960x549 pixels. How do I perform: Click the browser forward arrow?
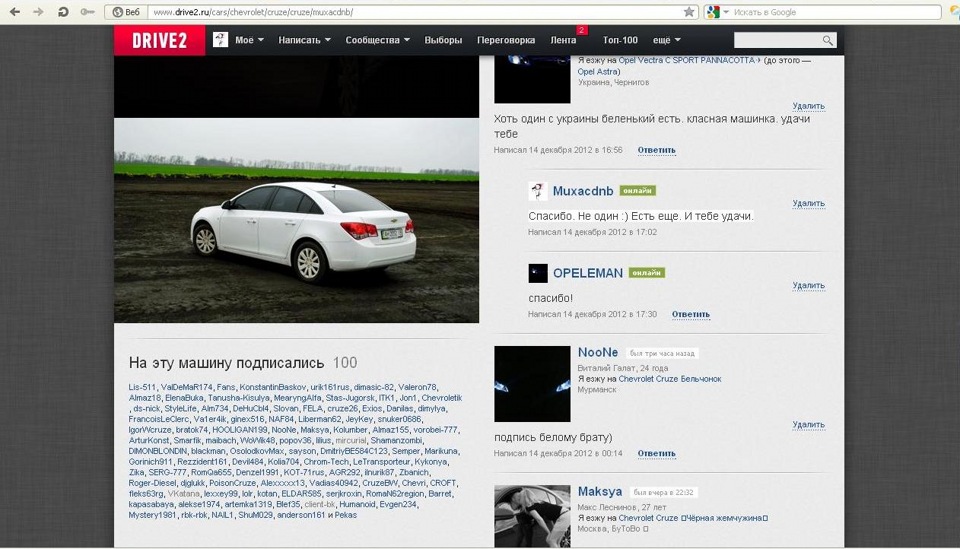coord(38,12)
